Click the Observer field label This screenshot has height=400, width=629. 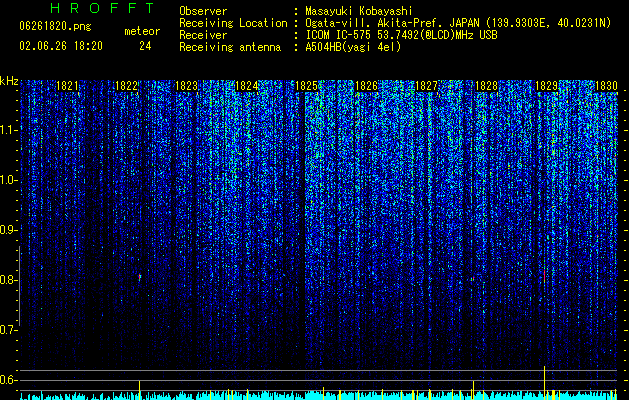(203, 11)
